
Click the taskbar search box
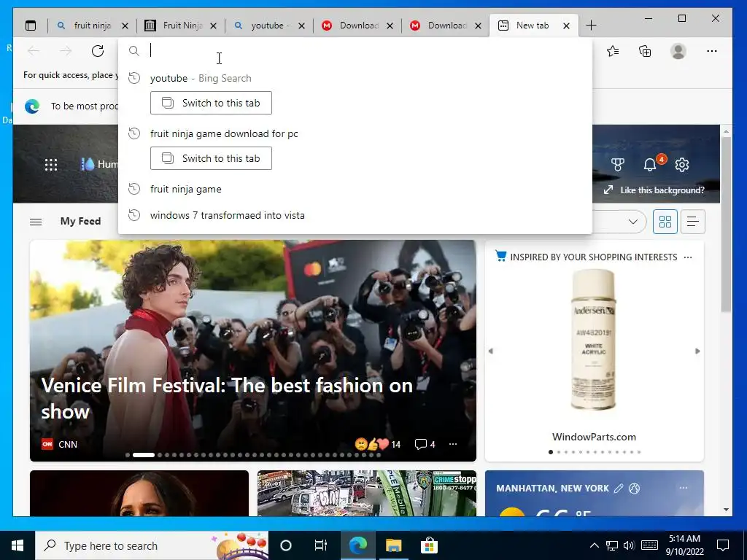[152, 545]
